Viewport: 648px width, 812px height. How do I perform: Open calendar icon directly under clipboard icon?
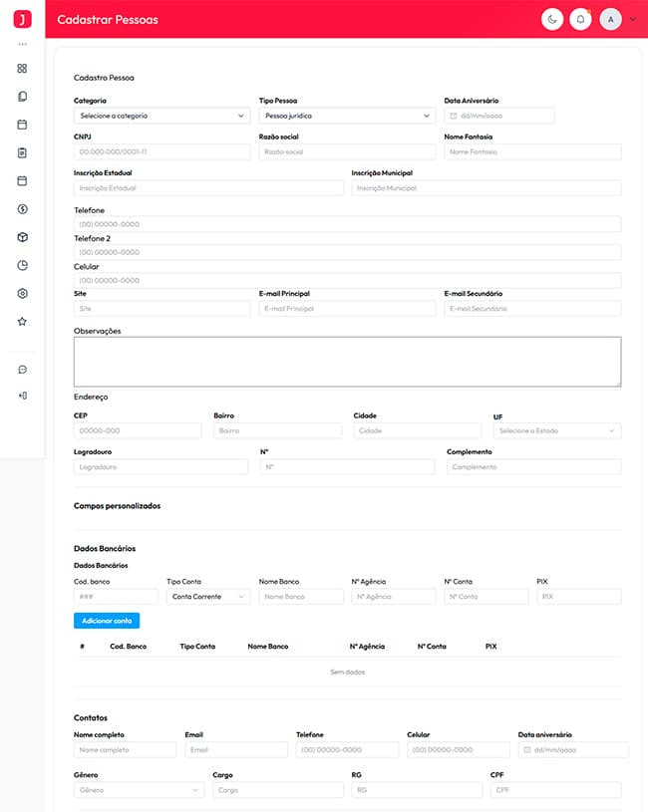coord(22,180)
